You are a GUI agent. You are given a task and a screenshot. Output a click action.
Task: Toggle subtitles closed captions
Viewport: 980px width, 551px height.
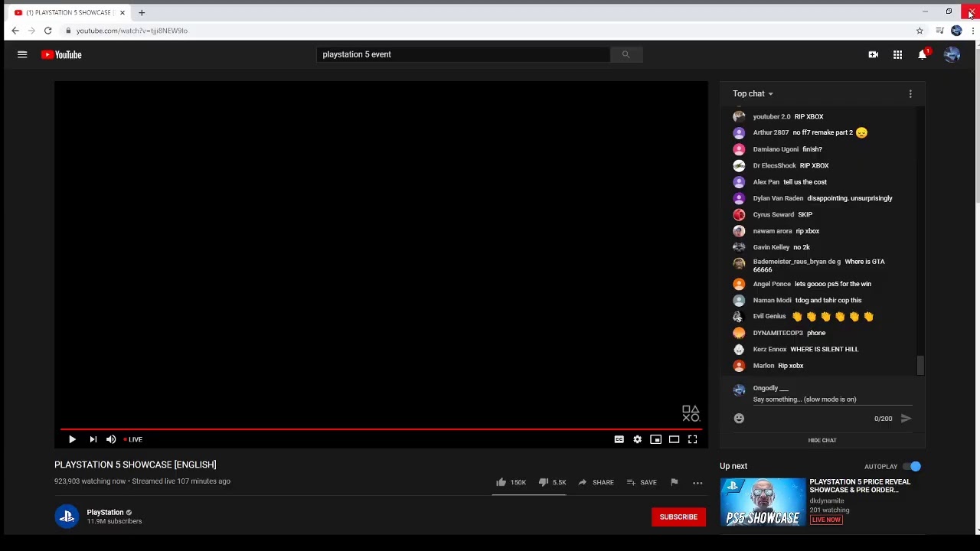[619, 439]
